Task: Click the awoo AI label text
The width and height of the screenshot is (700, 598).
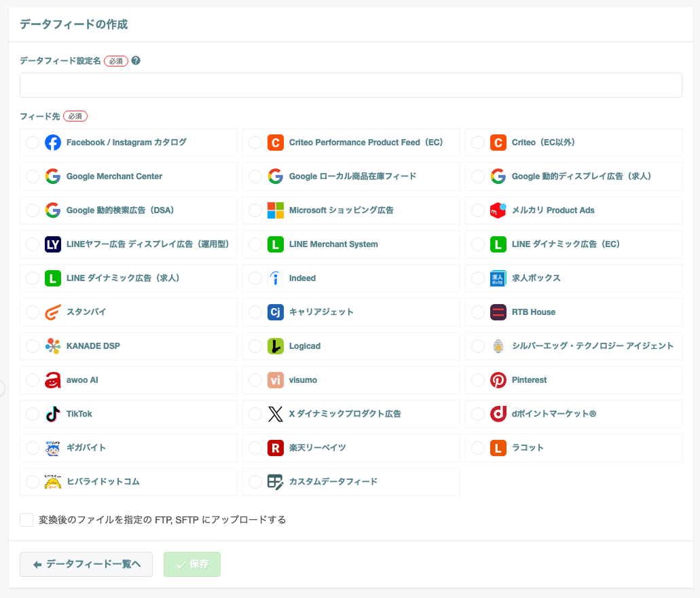Action: [82, 380]
